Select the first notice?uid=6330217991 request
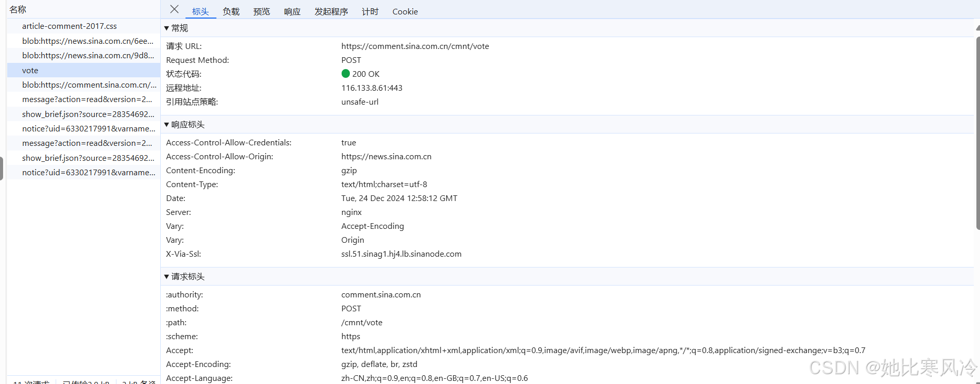Screen dimensions: 980x384 pos(83,128)
